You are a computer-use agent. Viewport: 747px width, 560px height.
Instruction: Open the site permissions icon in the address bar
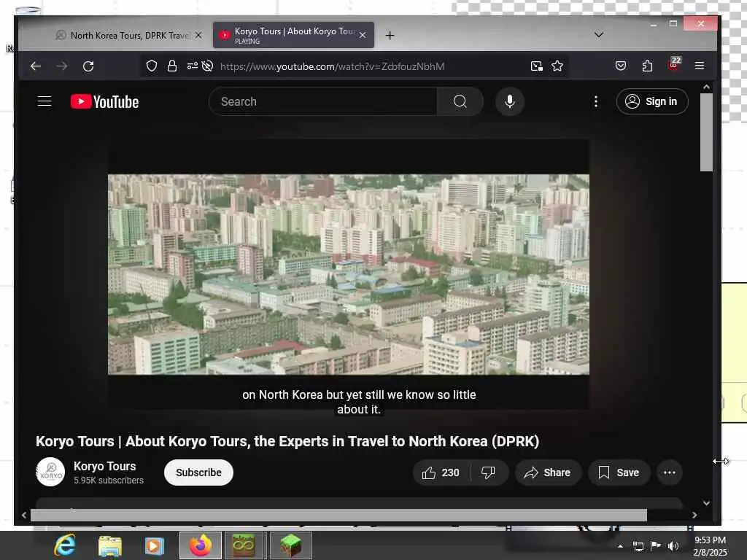[x=193, y=66]
